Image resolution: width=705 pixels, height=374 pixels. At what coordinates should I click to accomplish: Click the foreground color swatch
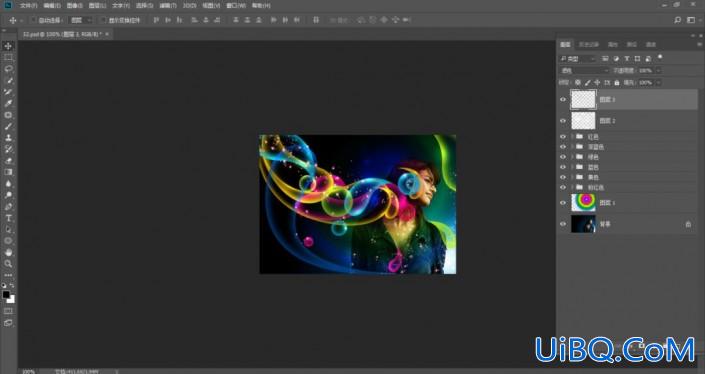6,294
